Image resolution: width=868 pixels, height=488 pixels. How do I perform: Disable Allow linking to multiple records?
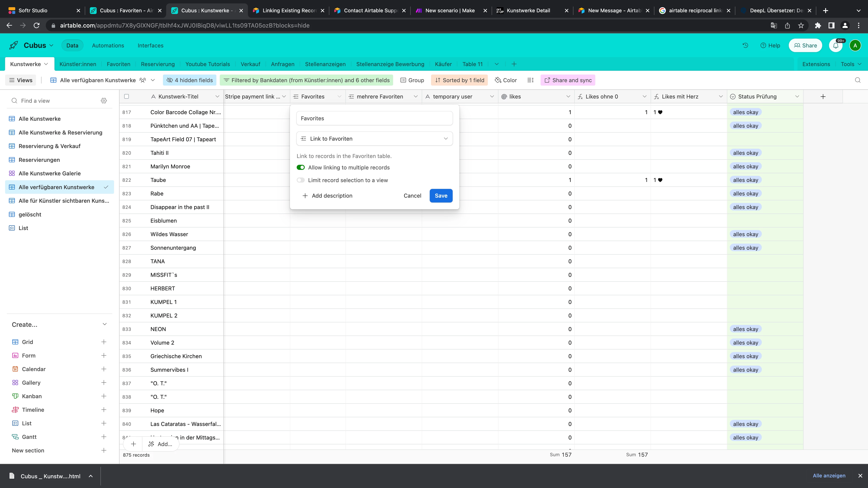coord(300,167)
